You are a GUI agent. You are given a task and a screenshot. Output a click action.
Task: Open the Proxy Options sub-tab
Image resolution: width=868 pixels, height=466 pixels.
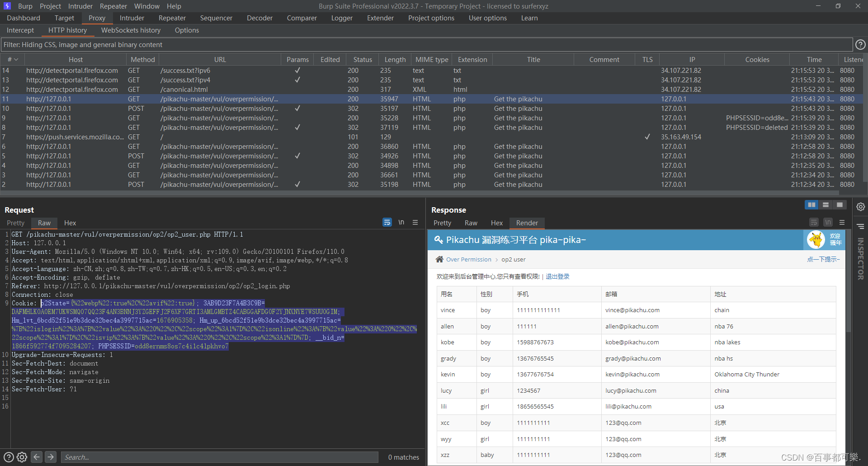[187, 30]
